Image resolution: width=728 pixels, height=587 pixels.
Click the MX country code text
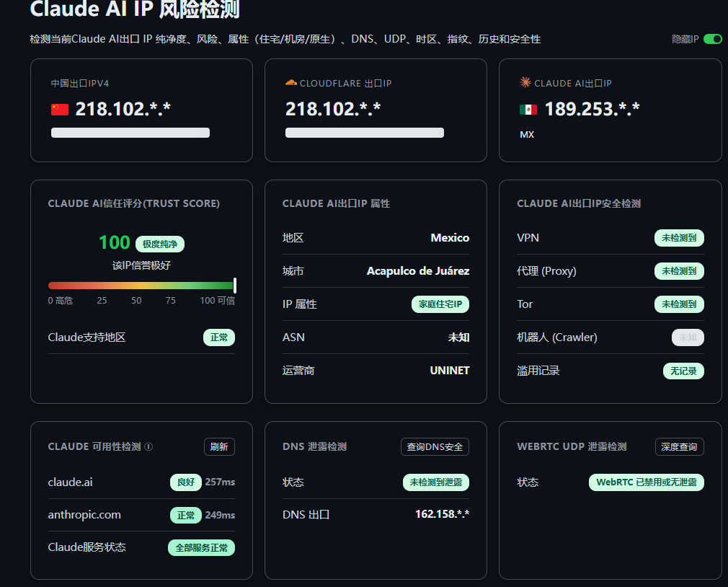coord(527,135)
